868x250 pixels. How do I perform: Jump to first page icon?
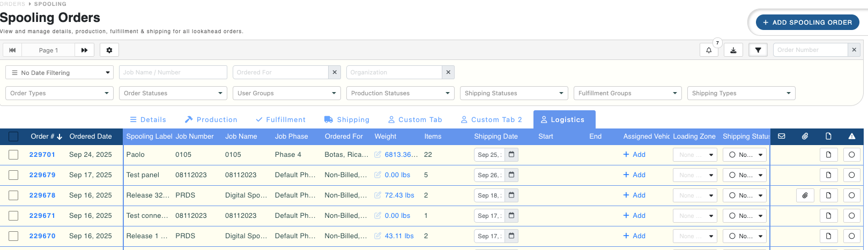tap(12, 50)
